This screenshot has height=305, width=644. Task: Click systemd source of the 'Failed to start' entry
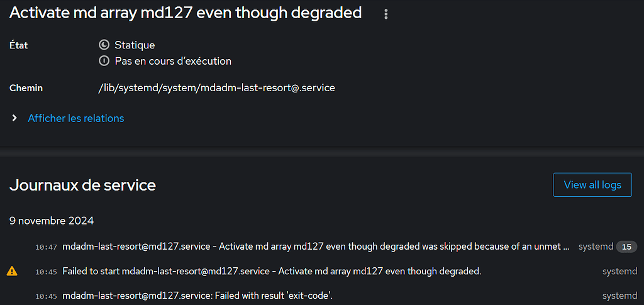(x=619, y=272)
